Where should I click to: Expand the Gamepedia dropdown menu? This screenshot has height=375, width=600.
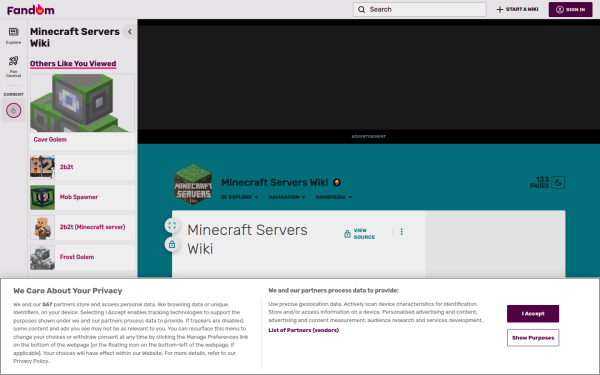click(334, 197)
